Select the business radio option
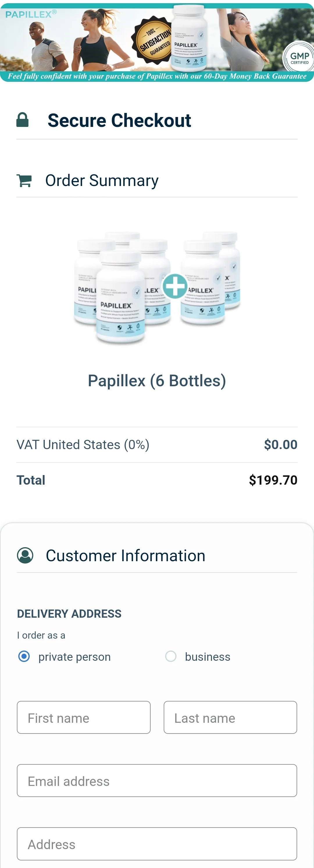The image size is (314, 868). (x=171, y=656)
